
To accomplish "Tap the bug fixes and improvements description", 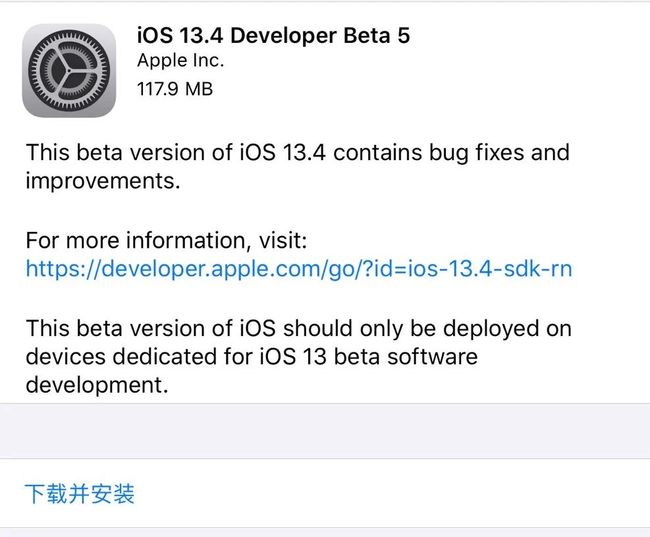I will 298,166.
